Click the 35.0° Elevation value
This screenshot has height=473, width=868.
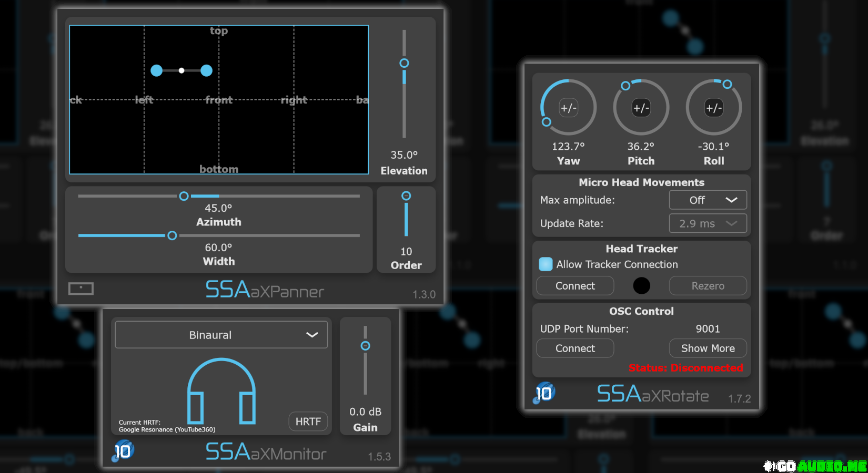pyautogui.click(x=404, y=155)
